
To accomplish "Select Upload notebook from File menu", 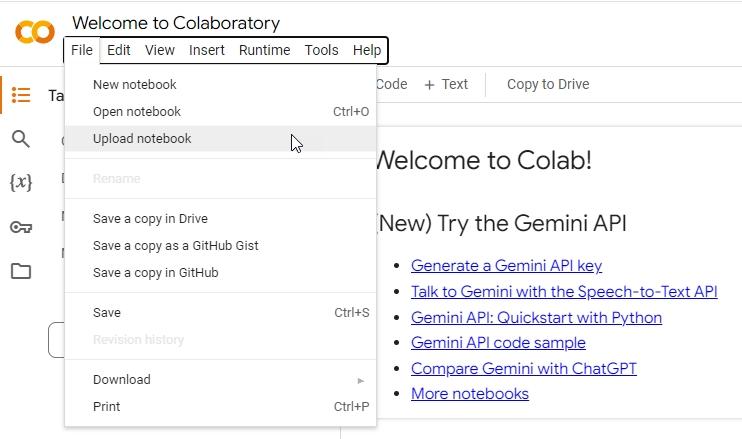I will [142, 139].
